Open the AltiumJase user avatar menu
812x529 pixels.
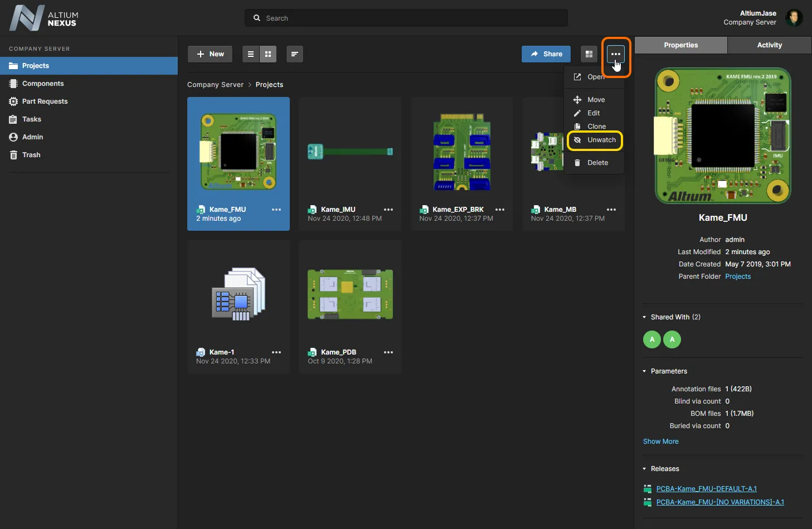[794, 18]
